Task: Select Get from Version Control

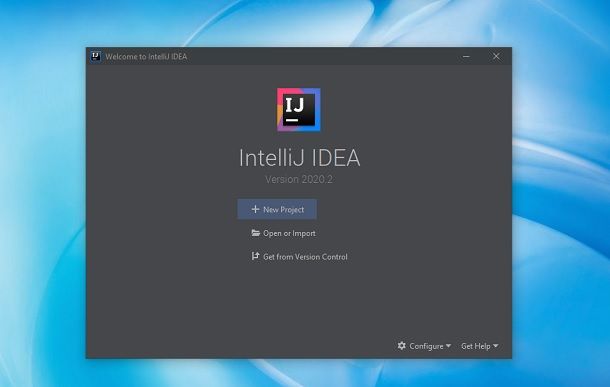Action: (x=299, y=257)
